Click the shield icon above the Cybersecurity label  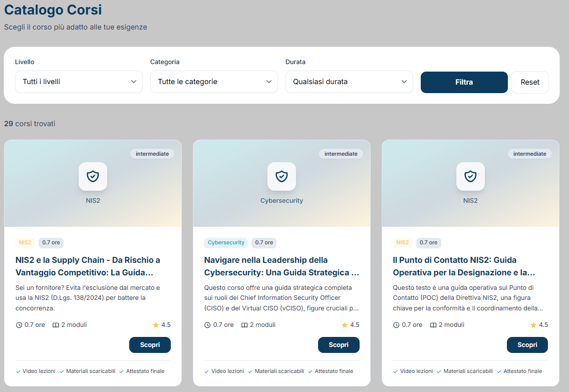coord(281,176)
